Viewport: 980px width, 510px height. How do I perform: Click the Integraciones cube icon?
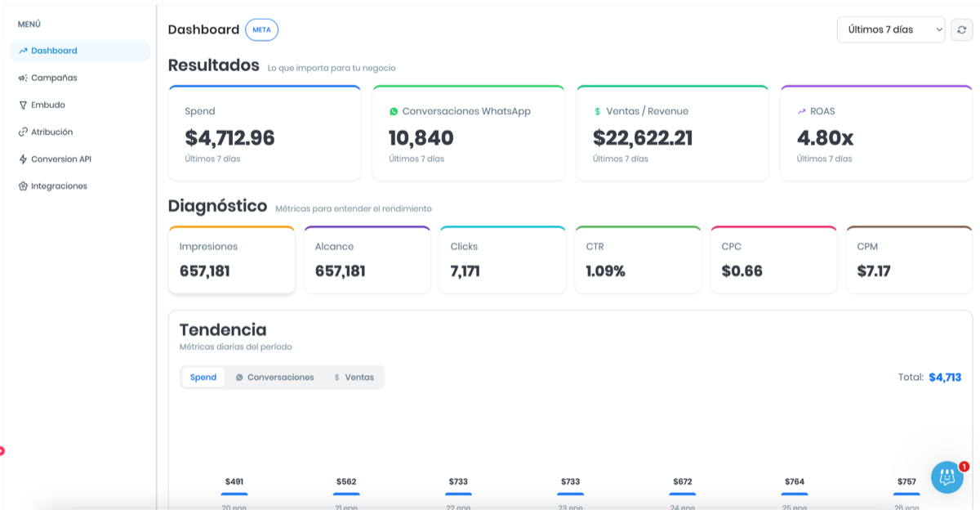click(x=23, y=186)
